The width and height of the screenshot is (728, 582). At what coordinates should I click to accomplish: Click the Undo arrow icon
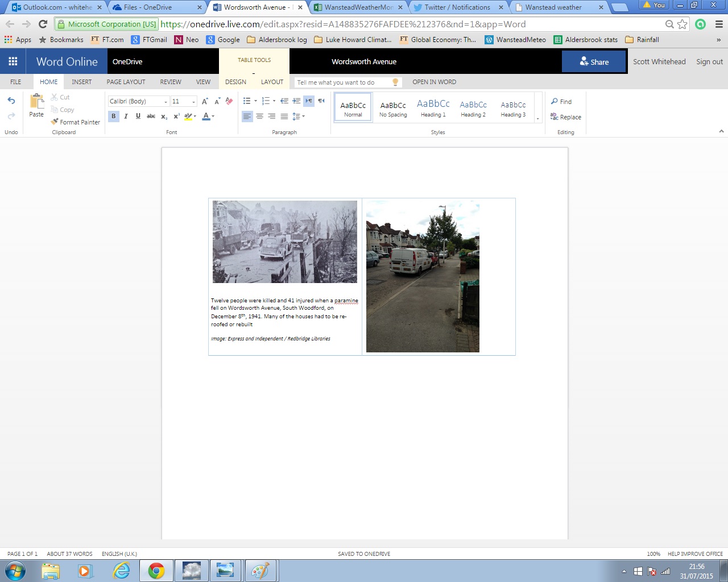point(11,101)
